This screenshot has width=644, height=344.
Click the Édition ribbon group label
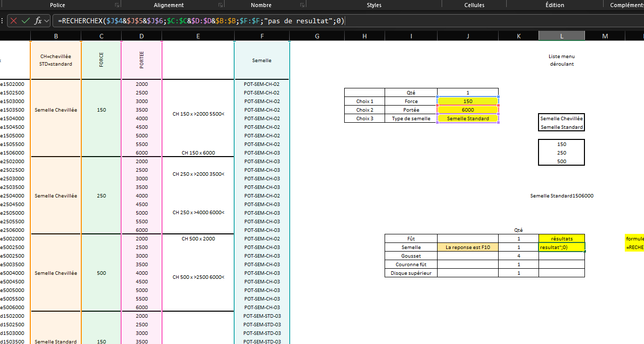click(555, 5)
